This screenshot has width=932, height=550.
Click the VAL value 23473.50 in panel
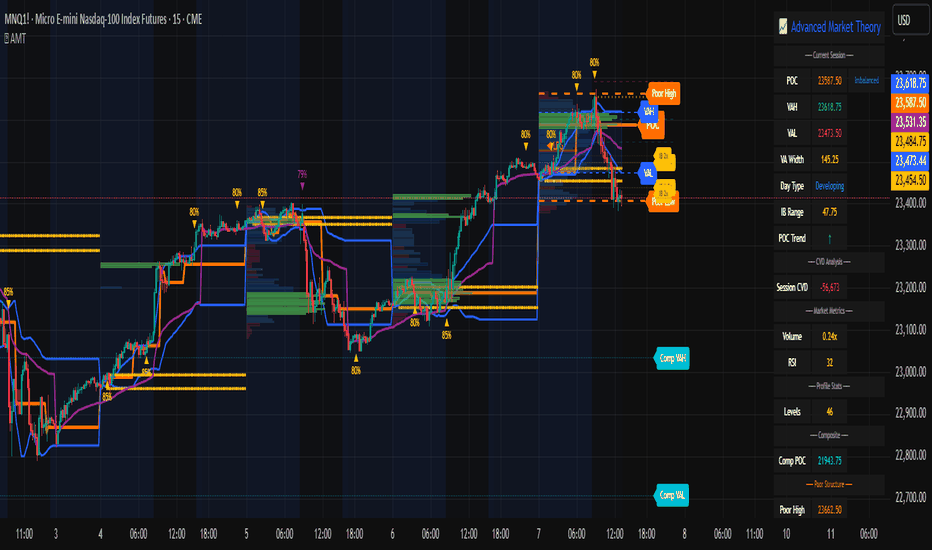[829, 133]
